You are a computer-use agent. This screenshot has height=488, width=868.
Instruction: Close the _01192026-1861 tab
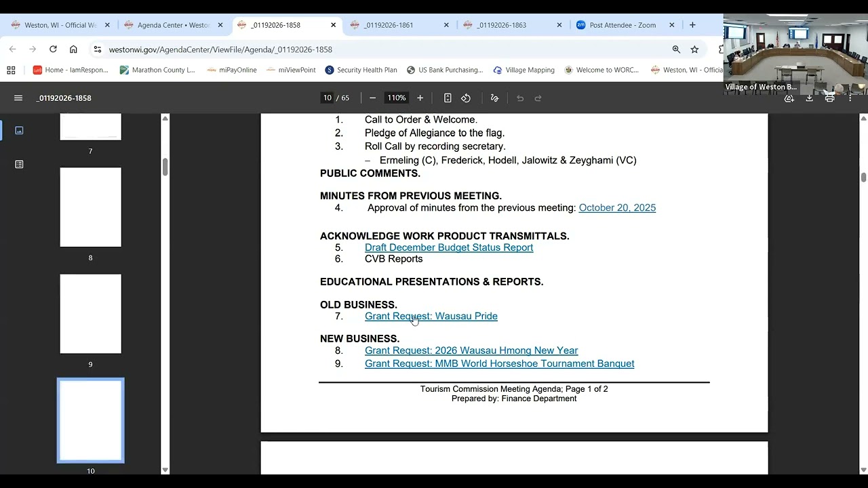[446, 25]
